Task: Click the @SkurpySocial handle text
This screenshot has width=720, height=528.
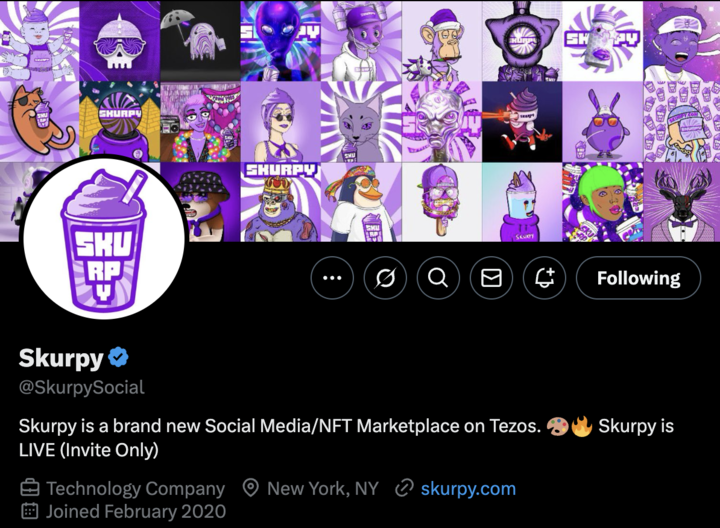Action: point(82,388)
